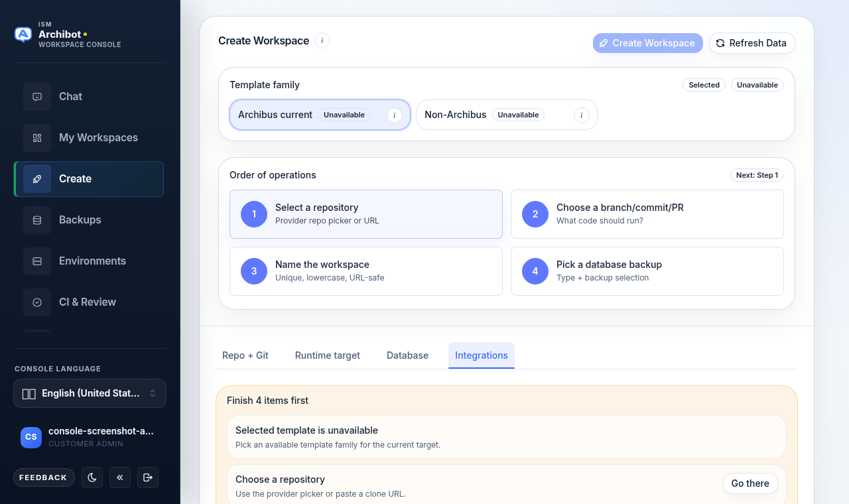Click the Template family label

[x=265, y=85]
